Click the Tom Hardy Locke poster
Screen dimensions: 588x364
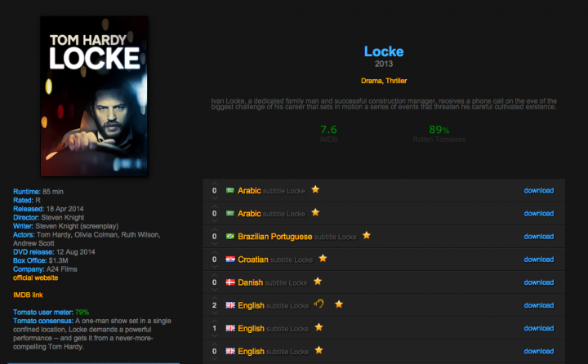[94, 96]
